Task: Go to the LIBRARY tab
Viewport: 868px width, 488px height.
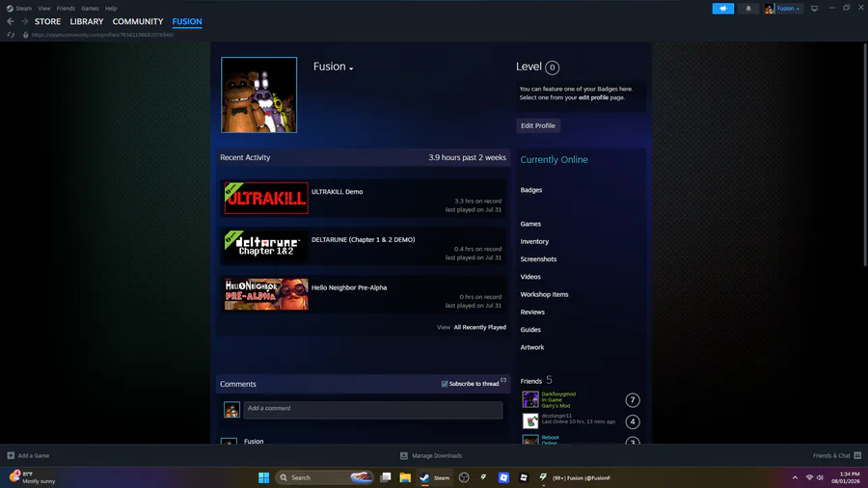Action: tap(87, 21)
